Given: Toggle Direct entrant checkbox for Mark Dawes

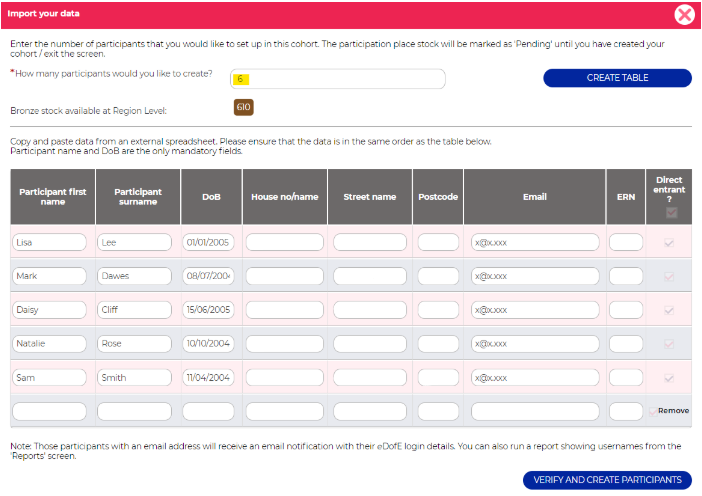Looking at the screenshot, I should click(x=670, y=276).
